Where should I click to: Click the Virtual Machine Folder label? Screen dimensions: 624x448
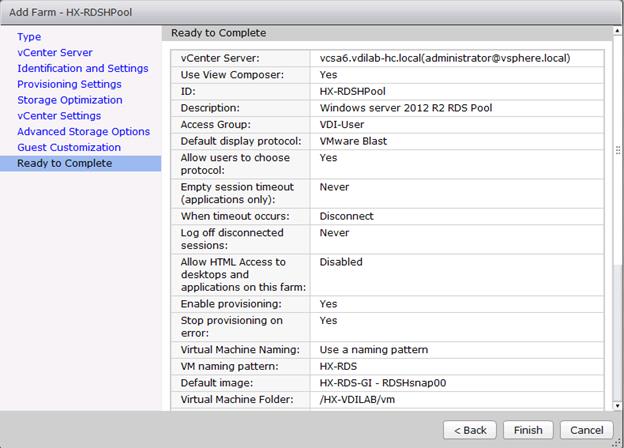pos(237,399)
